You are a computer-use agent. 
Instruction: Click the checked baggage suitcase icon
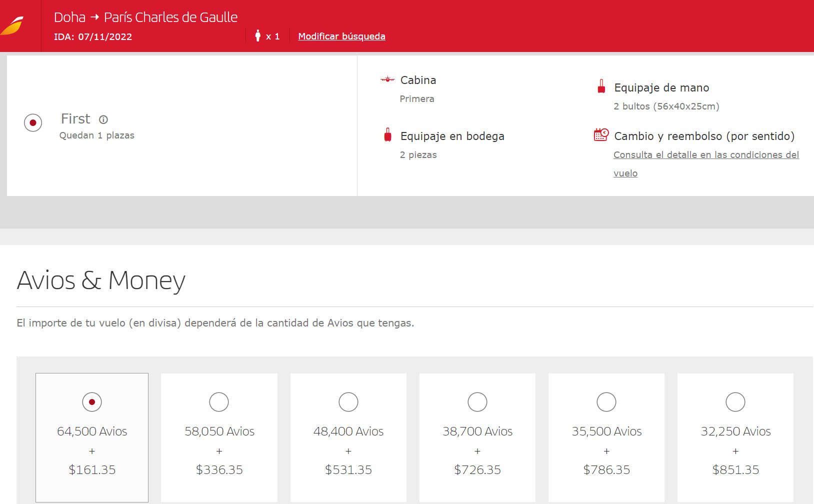pyautogui.click(x=387, y=135)
